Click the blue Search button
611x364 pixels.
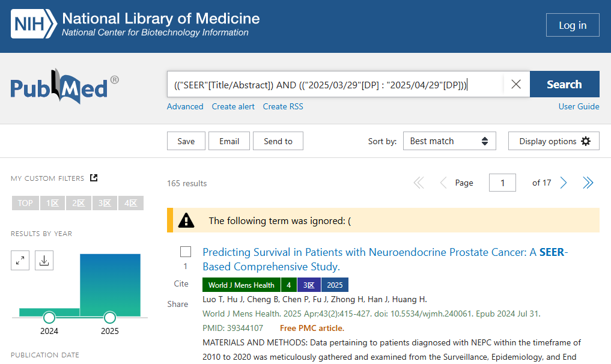click(x=564, y=84)
